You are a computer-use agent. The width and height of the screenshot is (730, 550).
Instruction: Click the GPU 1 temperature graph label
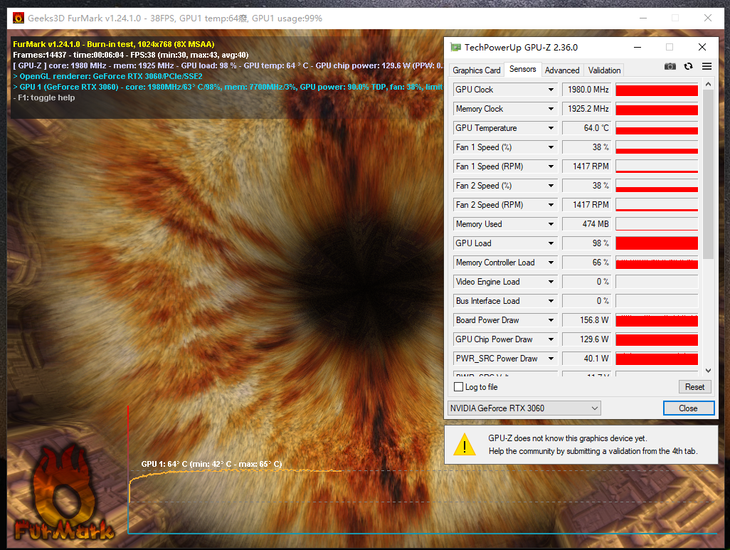tap(211, 464)
